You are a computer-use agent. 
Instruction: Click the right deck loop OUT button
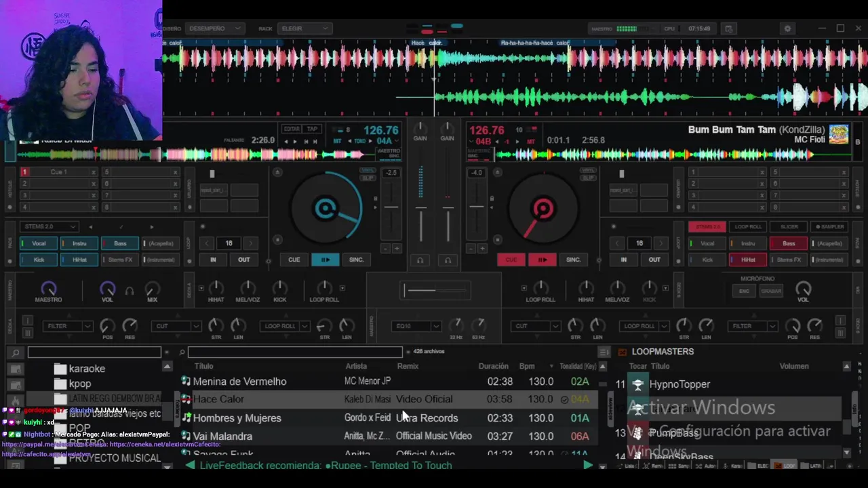pos(654,260)
